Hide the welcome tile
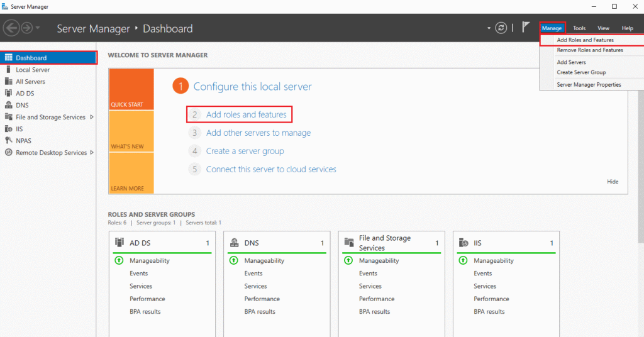 pos(613,182)
